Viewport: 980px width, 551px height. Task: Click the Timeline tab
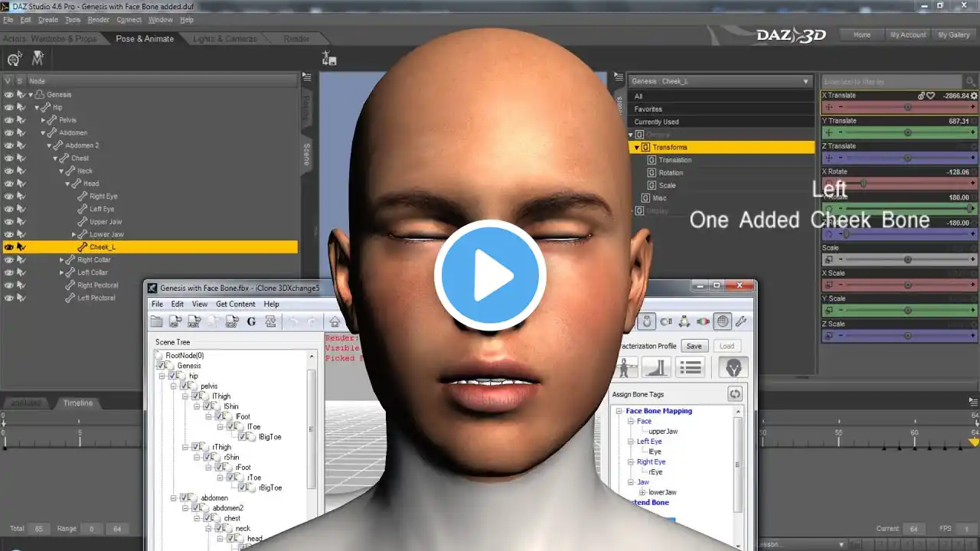click(x=77, y=403)
